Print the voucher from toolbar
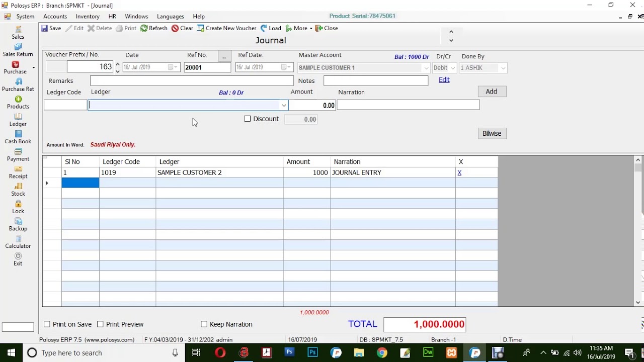This screenshot has height=362, width=644. (x=126, y=28)
